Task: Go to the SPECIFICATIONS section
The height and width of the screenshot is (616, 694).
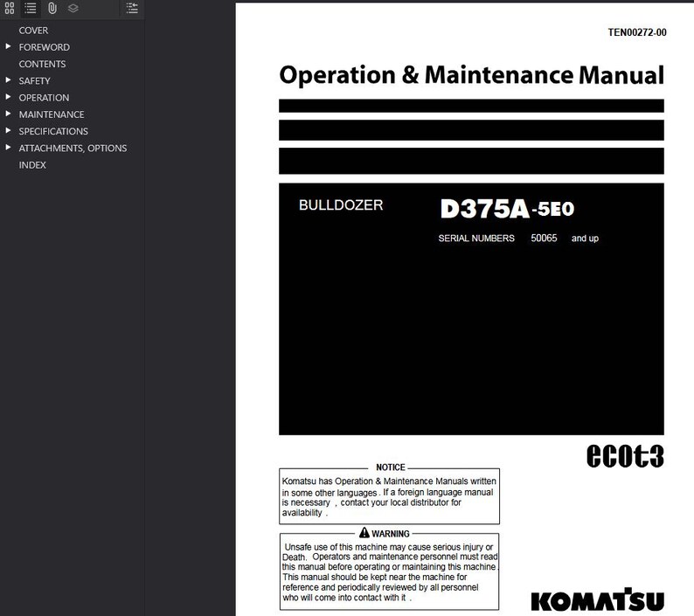Action: [53, 131]
